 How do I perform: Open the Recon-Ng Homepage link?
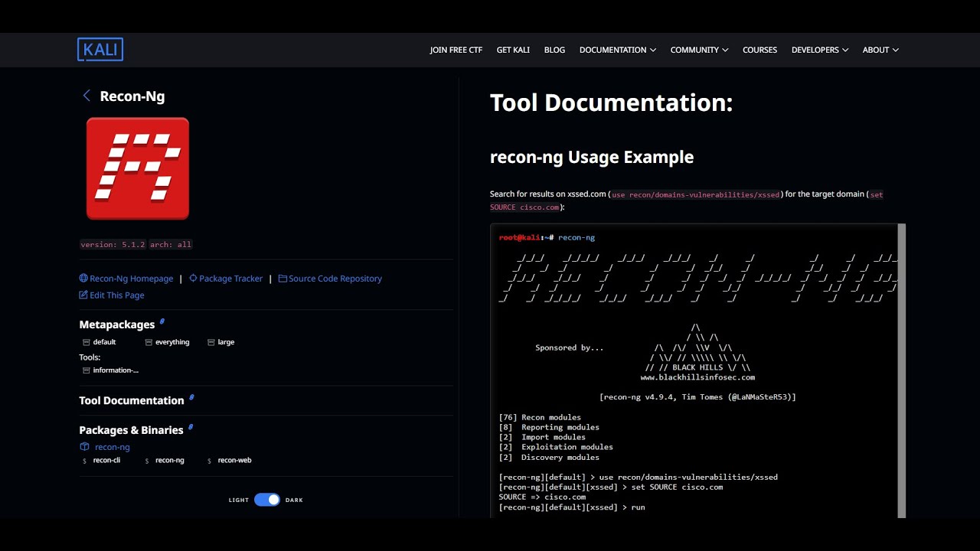click(132, 279)
